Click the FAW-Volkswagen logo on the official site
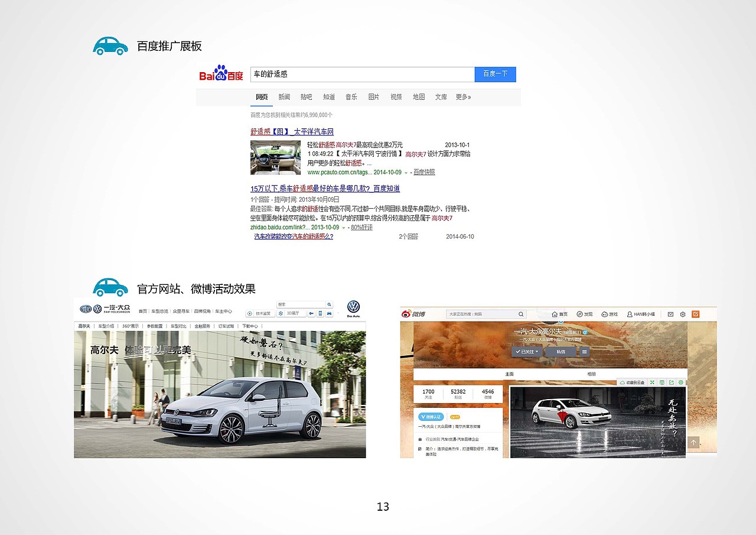Viewport: 756px width, 535px height. point(105,309)
